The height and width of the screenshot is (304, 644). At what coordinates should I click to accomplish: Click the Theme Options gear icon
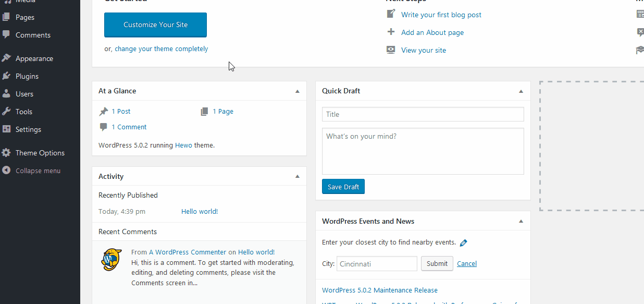coord(6,153)
